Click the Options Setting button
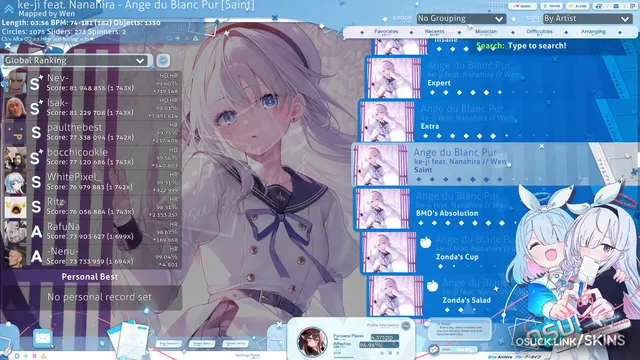Viewport: 640px width, 360px height. tap(236, 344)
